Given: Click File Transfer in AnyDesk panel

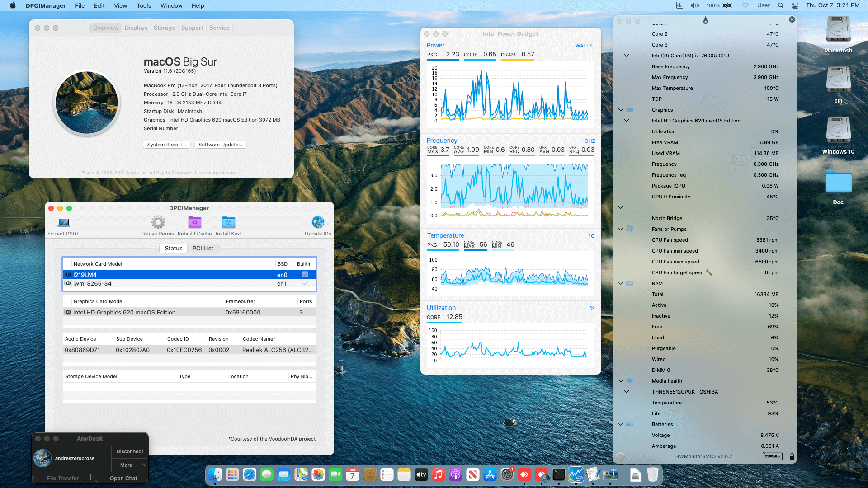Looking at the screenshot, I should (63, 478).
